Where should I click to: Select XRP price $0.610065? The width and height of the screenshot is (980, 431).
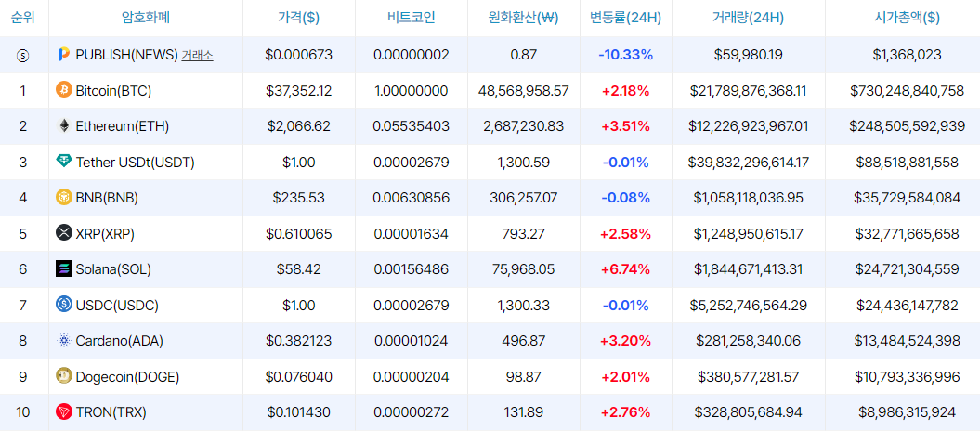(x=299, y=234)
